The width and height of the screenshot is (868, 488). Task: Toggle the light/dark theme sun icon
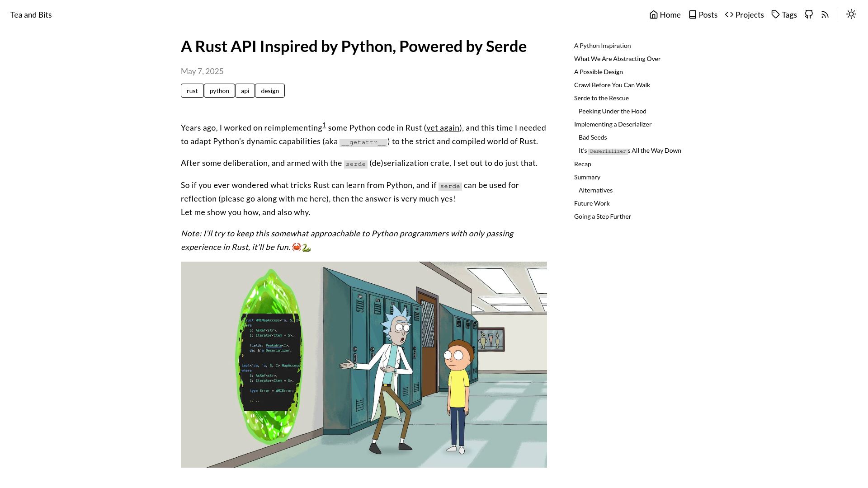coord(851,14)
